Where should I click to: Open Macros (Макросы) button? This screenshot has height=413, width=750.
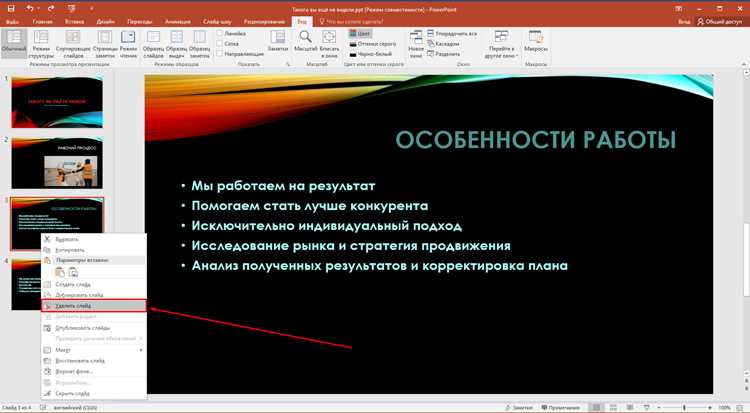coord(536,41)
